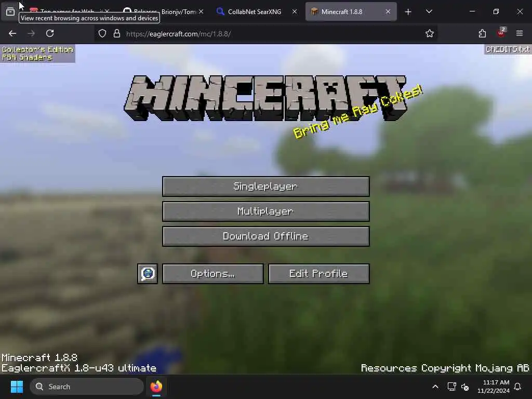Open a new browser tab
This screenshot has width=532, height=399.
[x=408, y=12]
